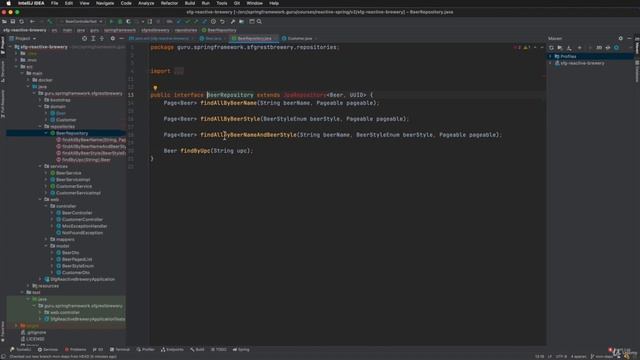Click the Debug bug icon
Image resolution: width=640 pixels, height=360 pixels.
click(x=120, y=21)
